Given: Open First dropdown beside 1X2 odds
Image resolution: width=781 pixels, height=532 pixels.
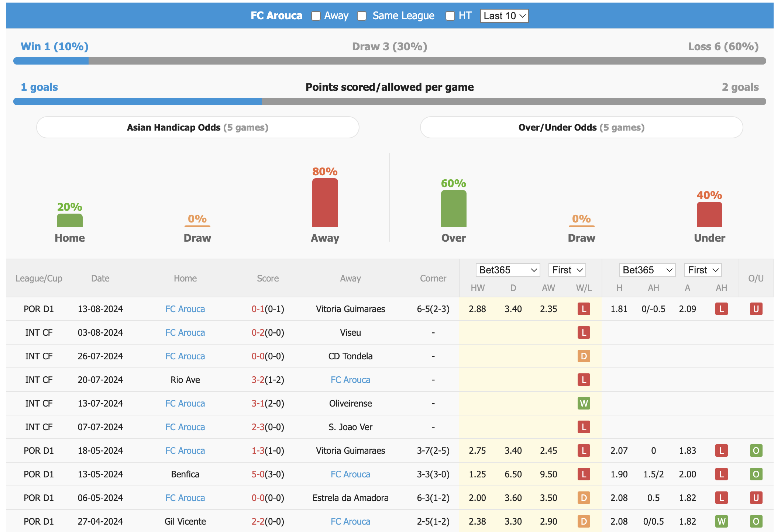Looking at the screenshot, I should (567, 270).
